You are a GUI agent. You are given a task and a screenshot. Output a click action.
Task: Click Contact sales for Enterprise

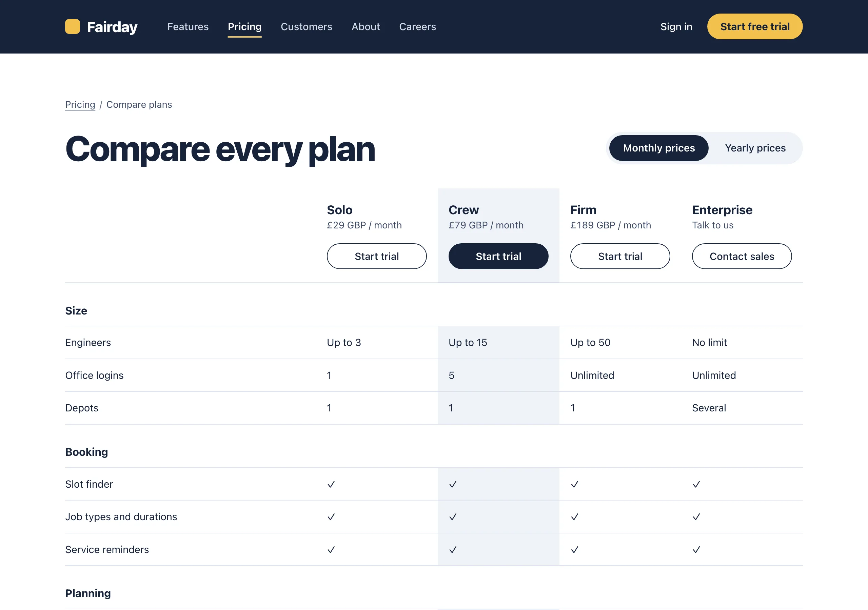click(742, 256)
